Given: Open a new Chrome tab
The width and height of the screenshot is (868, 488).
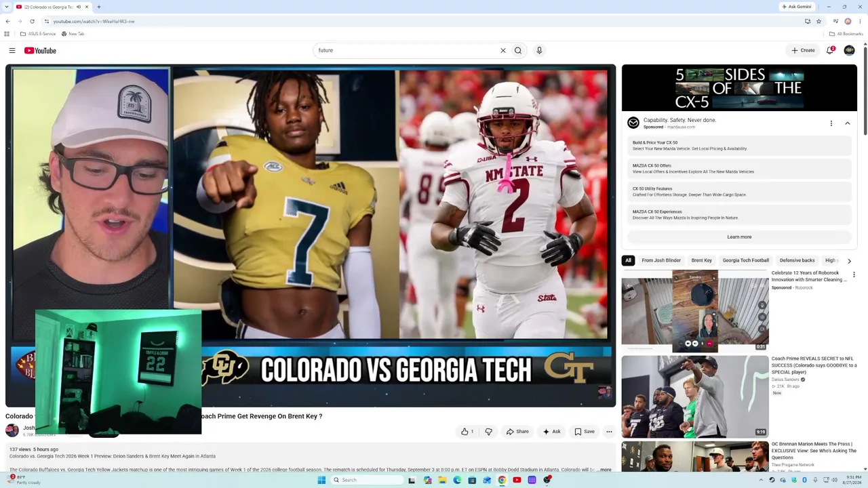Looking at the screenshot, I should coord(99,7).
